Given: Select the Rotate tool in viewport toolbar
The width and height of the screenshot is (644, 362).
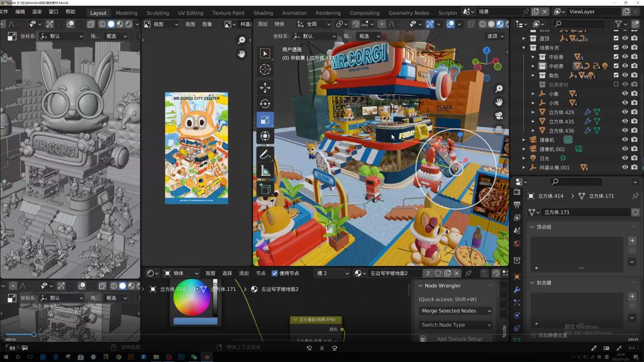Looking at the screenshot, I should pos(265,104).
